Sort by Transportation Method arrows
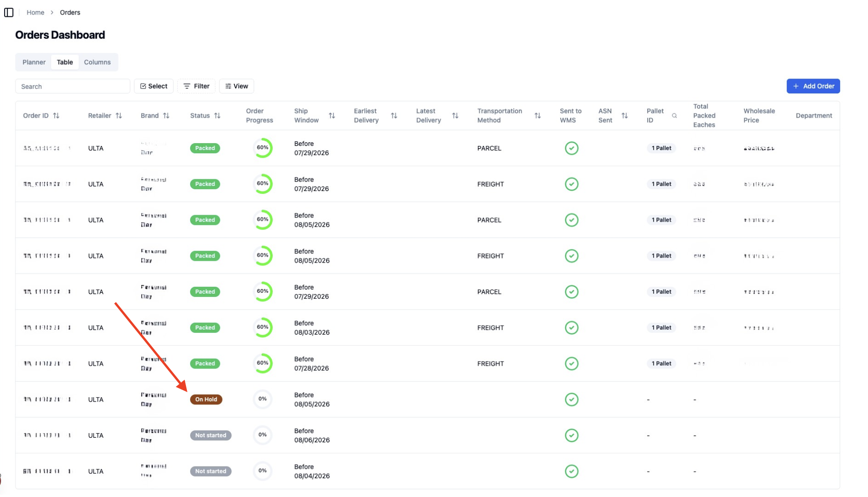 coord(537,116)
